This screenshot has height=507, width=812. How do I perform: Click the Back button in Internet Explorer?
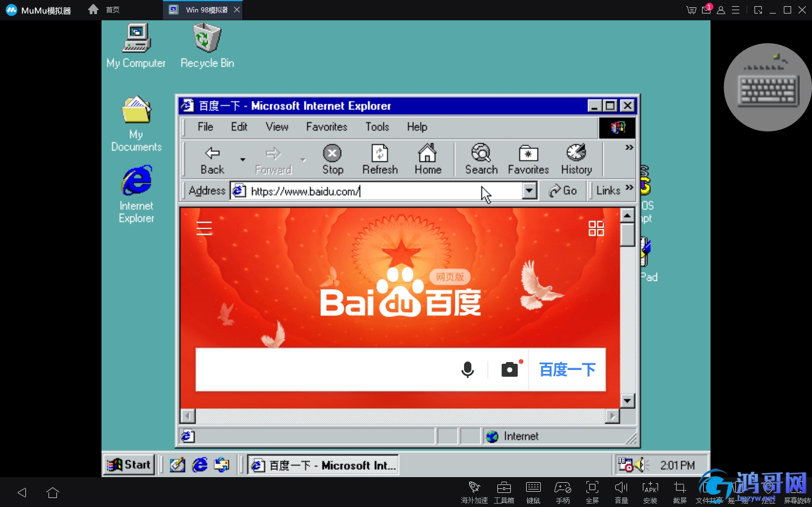tap(213, 160)
